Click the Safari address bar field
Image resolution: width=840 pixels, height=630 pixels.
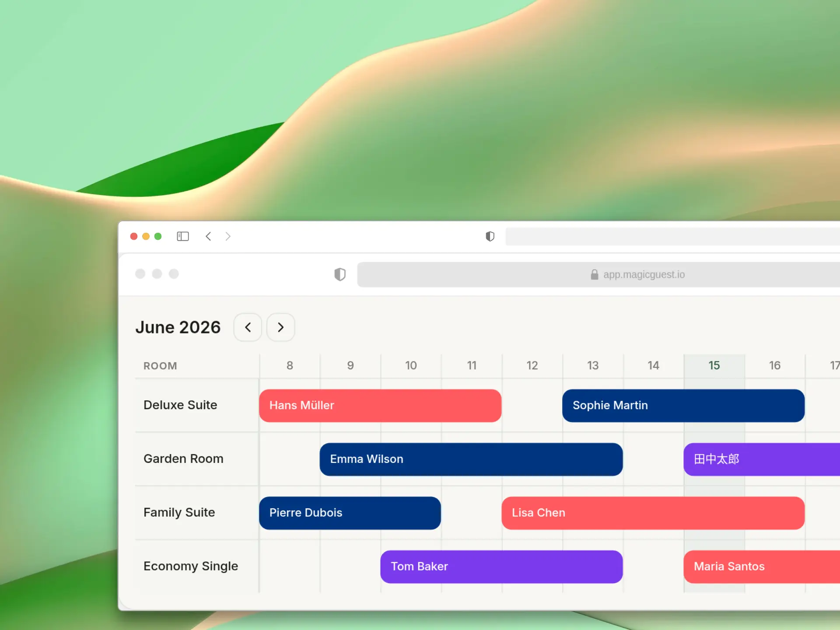(672, 236)
